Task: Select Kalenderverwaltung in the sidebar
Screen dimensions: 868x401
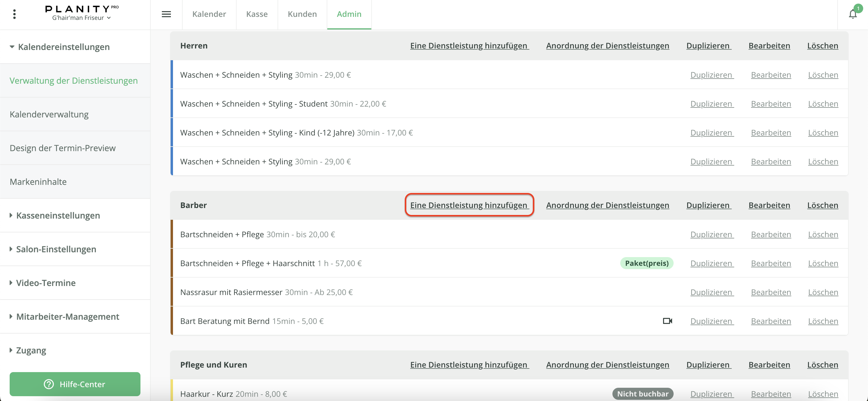Action: (x=49, y=114)
